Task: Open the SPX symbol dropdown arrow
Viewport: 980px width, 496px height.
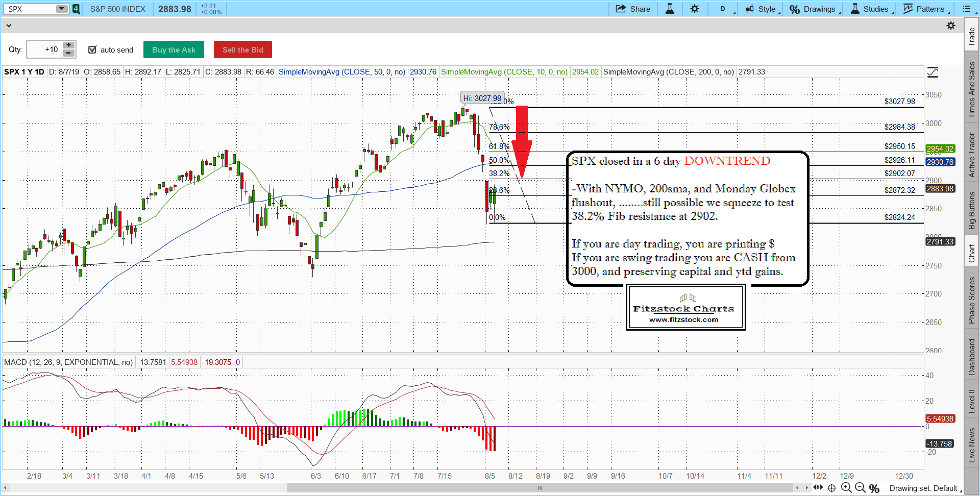Action: [x=61, y=9]
